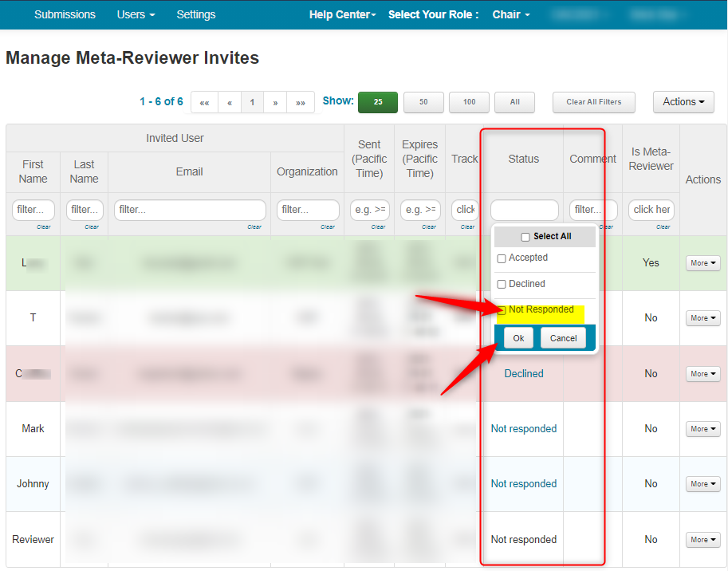Go to first page of invites
Image resolution: width=728 pixels, height=571 pixels.
(x=204, y=102)
